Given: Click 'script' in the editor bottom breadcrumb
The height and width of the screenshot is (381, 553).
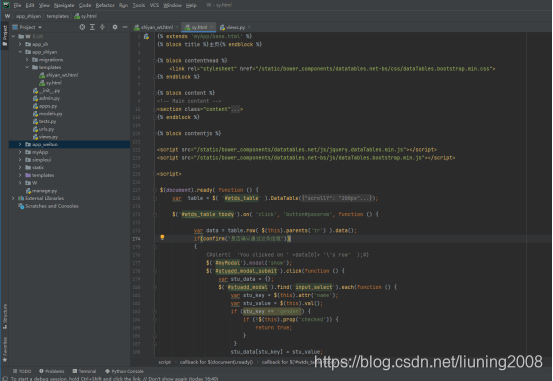Looking at the screenshot, I should click(x=165, y=362).
